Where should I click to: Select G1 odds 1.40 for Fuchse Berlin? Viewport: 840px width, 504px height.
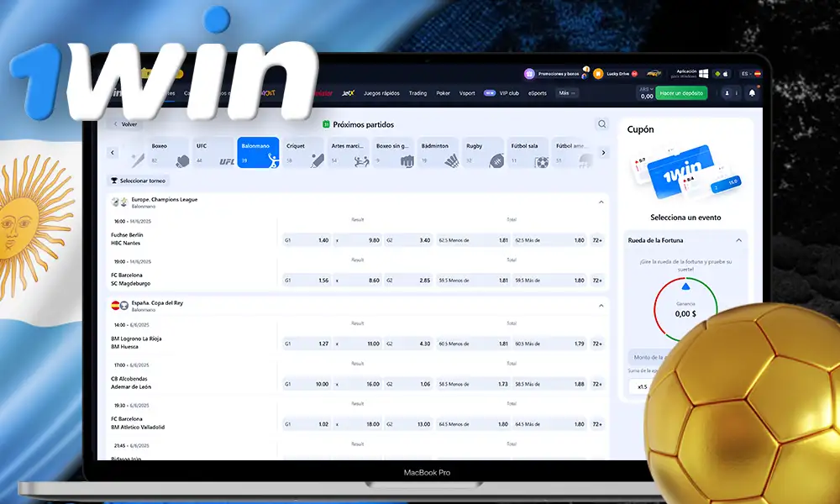tap(307, 240)
